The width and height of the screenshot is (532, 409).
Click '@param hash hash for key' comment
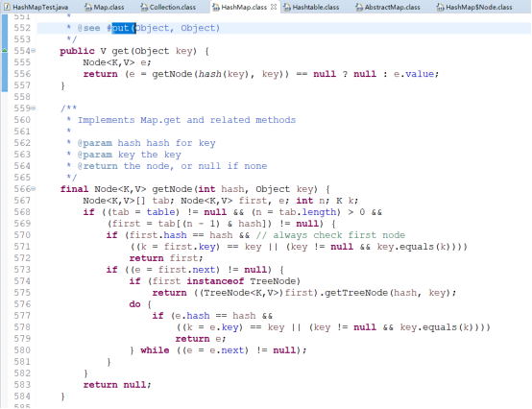click(x=146, y=143)
